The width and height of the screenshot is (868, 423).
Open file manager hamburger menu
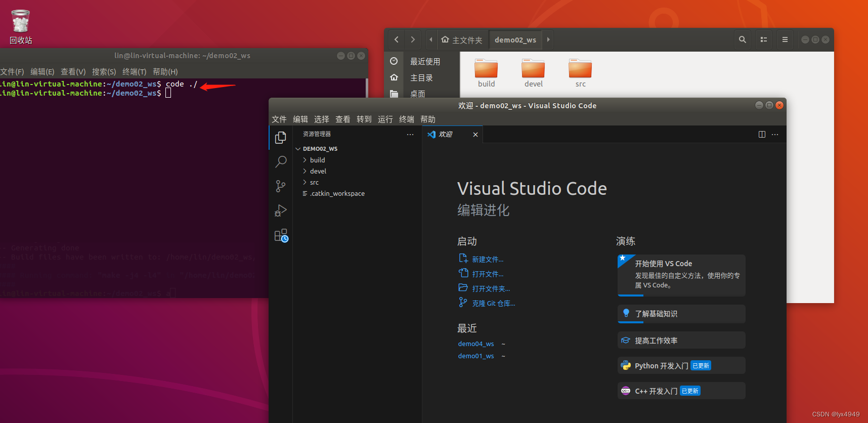pyautogui.click(x=785, y=39)
